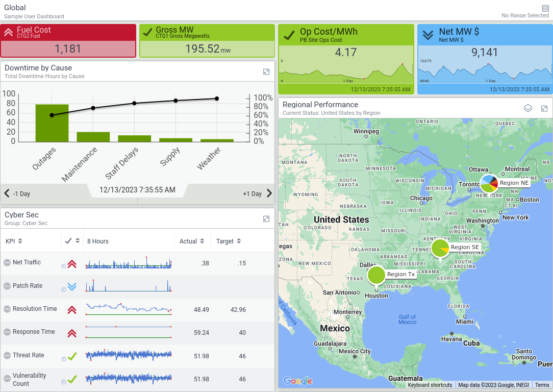Open map Keyboard shortcuts link

430,385
